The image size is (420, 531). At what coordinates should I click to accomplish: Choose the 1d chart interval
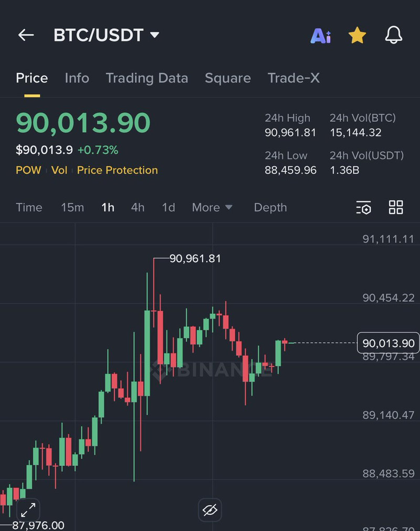coord(169,207)
